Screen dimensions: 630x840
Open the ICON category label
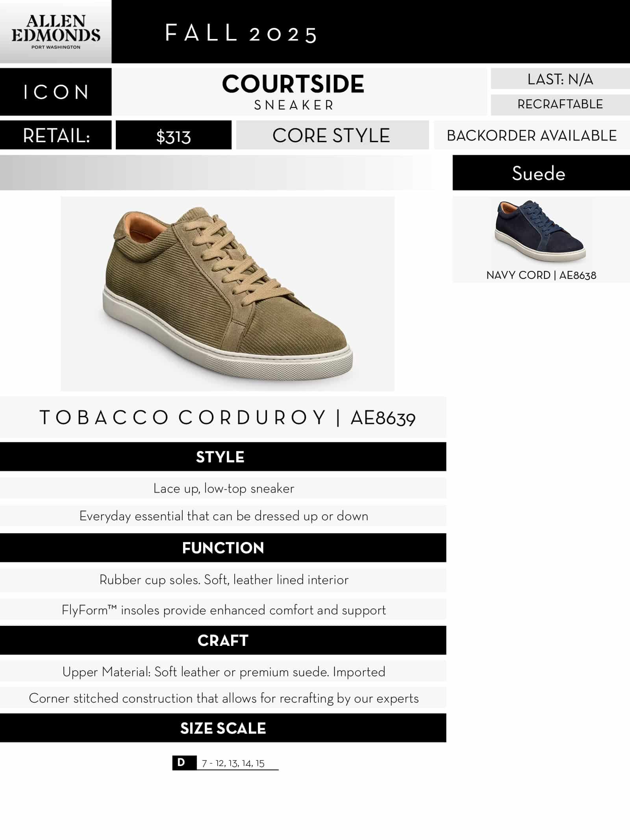56,92
